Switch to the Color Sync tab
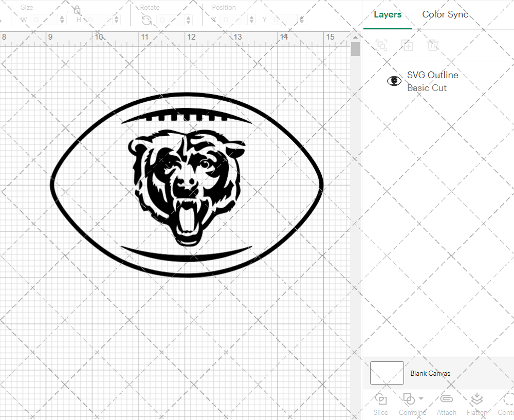 [445, 14]
